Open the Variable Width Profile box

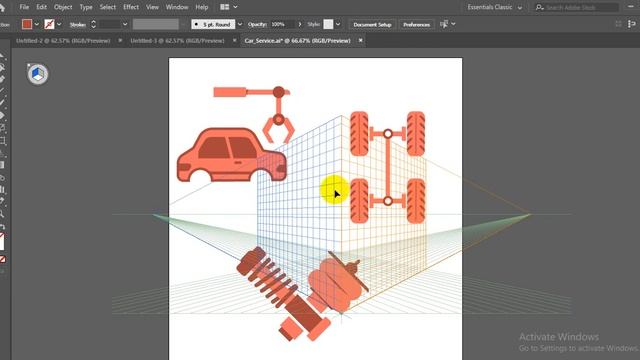[156, 24]
